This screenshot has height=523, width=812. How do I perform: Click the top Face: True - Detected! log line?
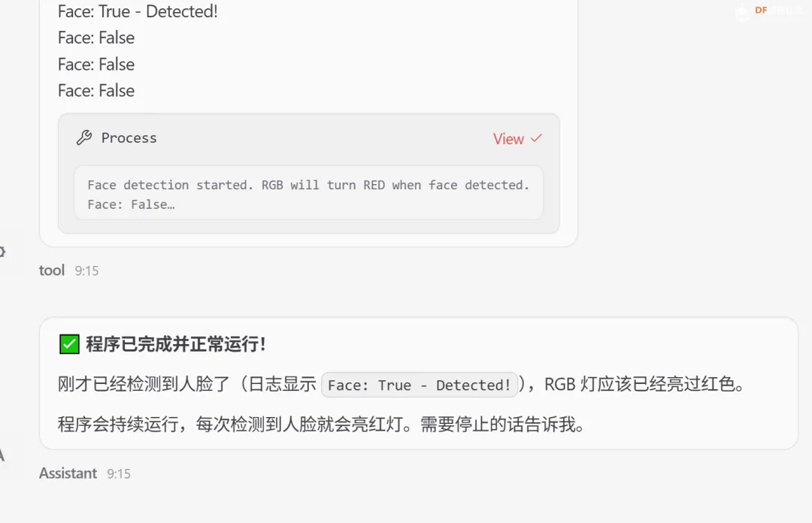tap(138, 11)
